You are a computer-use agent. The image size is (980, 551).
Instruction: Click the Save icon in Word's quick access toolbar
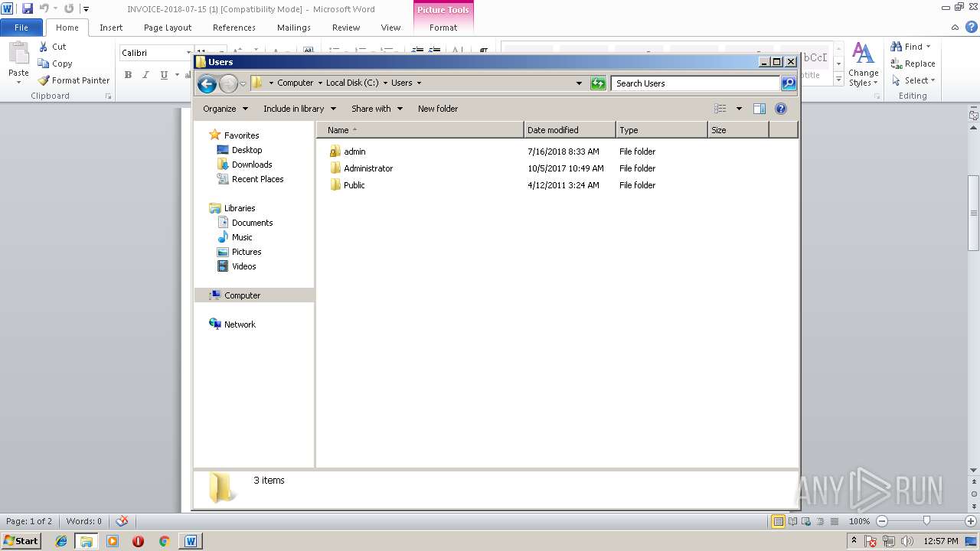point(28,8)
